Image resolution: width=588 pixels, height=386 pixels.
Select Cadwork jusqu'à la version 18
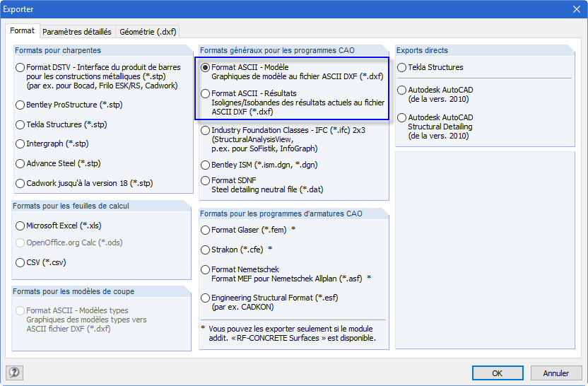[20, 183]
